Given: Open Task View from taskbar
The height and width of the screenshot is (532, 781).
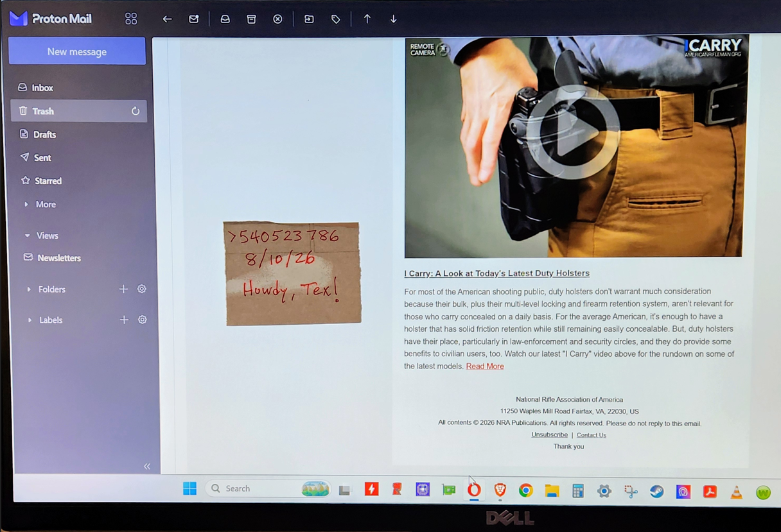Looking at the screenshot, I should click(345, 490).
